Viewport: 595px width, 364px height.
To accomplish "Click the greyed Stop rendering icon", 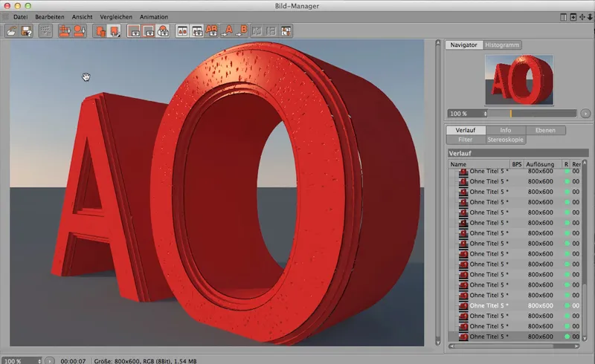I will coord(45,31).
